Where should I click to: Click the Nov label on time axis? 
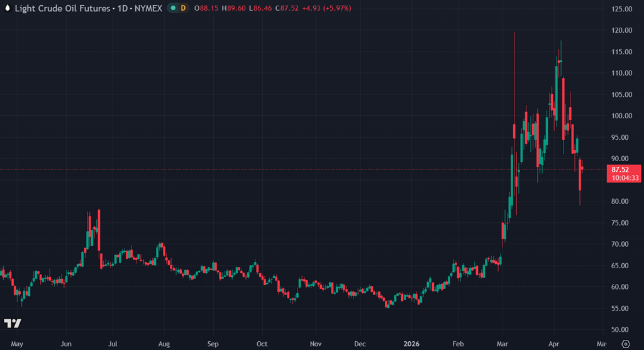pyautogui.click(x=316, y=344)
